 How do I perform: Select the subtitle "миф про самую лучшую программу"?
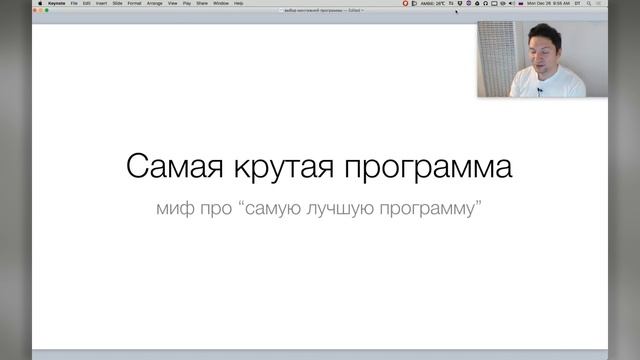(x=319, y=208)
